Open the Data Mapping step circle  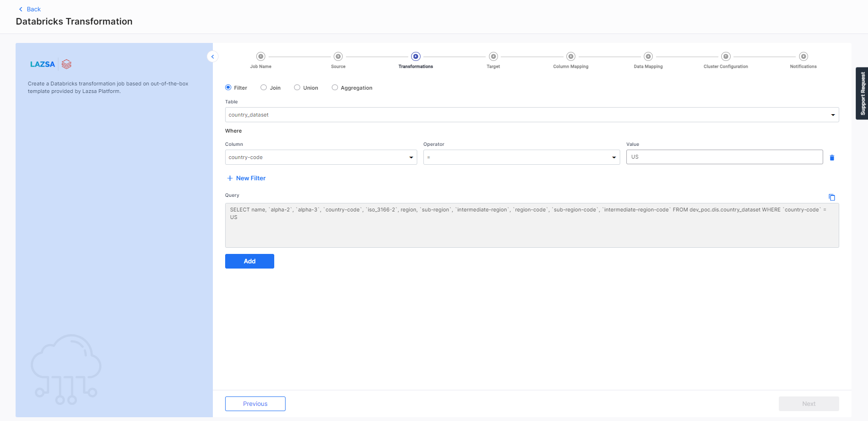pyautogui.click(x=649, y=57)
